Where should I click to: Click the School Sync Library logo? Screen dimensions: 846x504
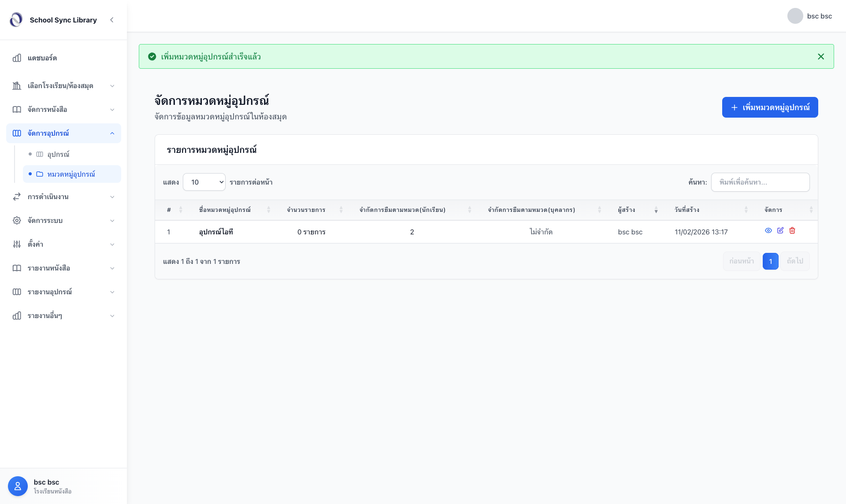pyautogui.click(x=16, y=20)
